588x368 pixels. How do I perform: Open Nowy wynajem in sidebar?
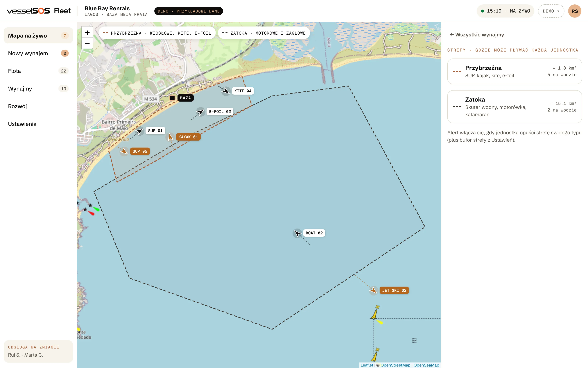point(38,53)
